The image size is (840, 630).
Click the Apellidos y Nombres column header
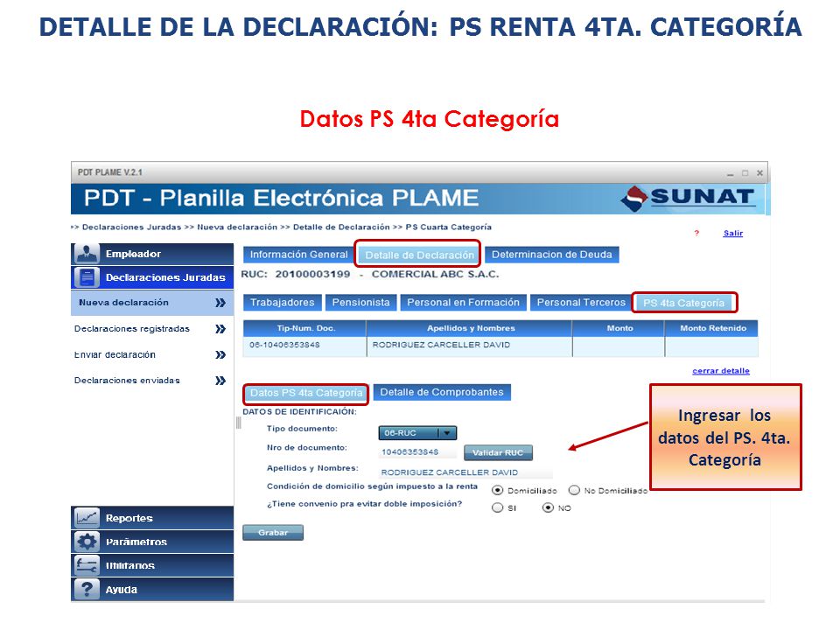coord(469,328)
